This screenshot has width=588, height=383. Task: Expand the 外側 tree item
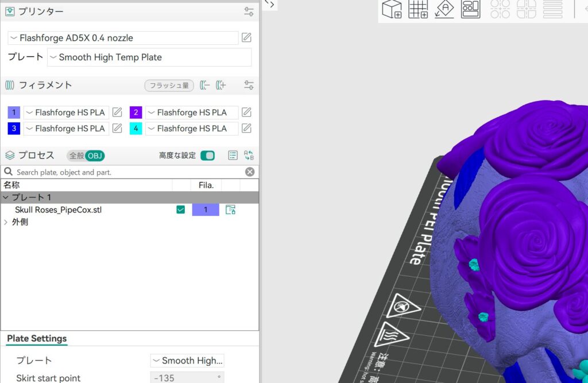[6, 222]
